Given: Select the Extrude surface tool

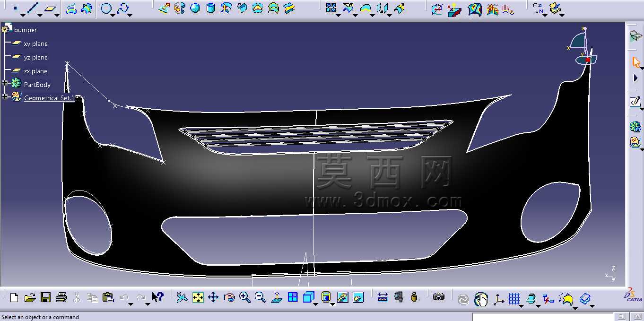Looking at the screenshot, I should point(164,8).
